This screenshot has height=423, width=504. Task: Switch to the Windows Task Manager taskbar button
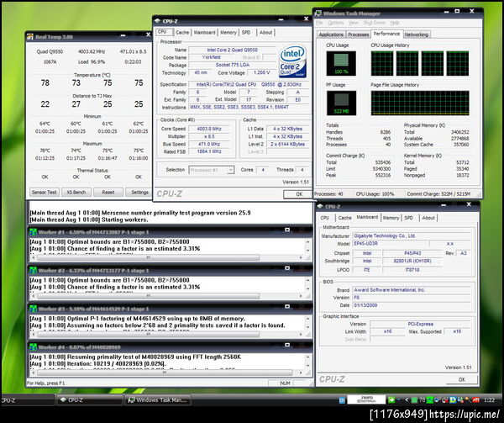tap(158, 399)
